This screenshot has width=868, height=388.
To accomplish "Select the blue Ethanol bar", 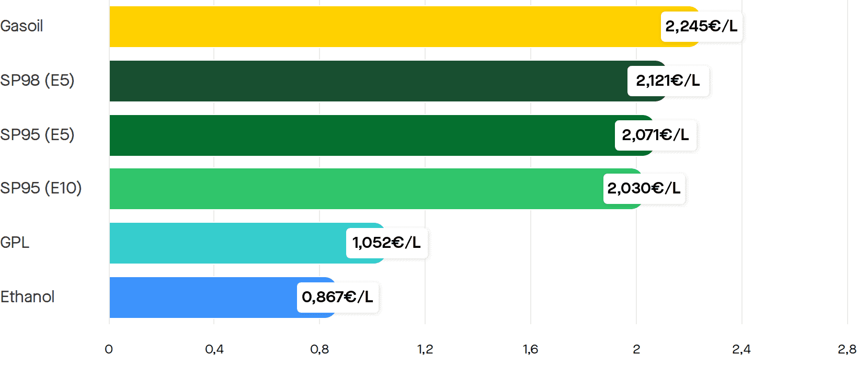I will point(223,298).
